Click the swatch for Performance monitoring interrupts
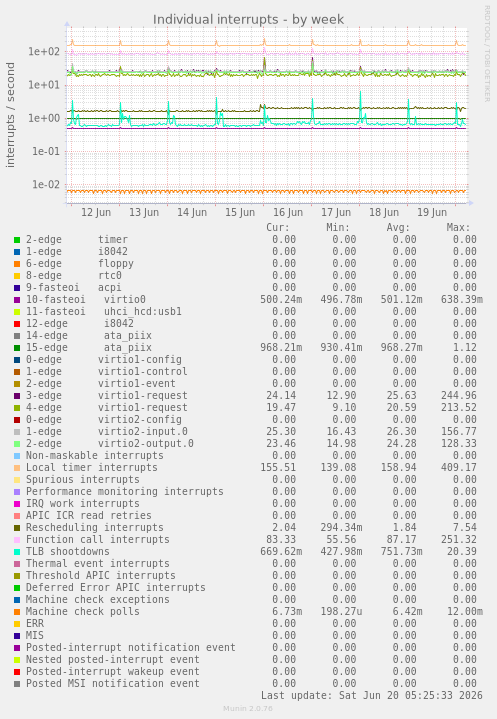Screen dimensions: 497x719 point(17,492)
